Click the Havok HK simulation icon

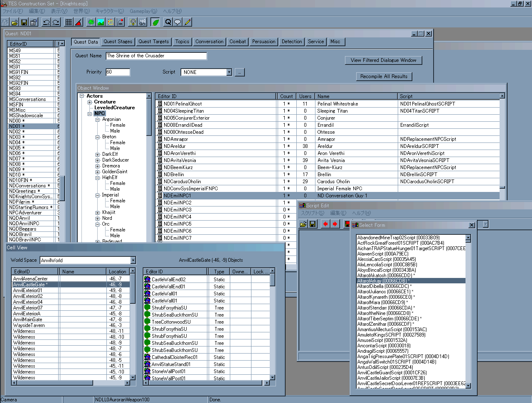pyautogui.click(x=120, y=22)
